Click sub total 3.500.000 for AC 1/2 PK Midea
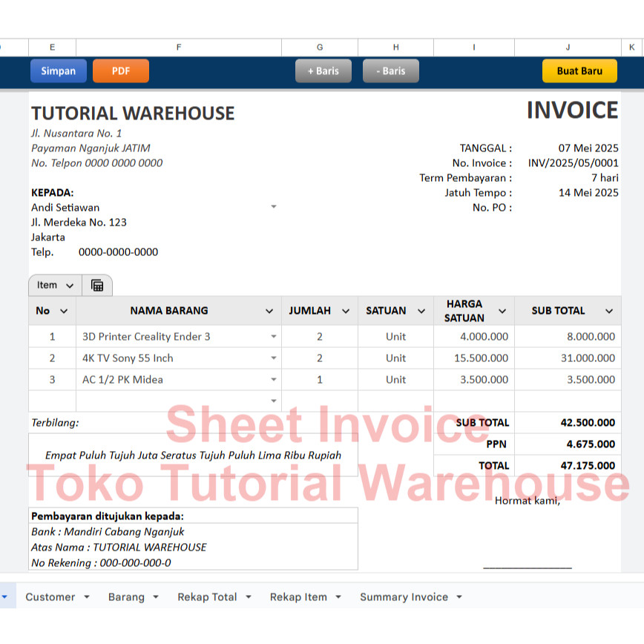This screenshot has width=644, height=644. point(591,380)
